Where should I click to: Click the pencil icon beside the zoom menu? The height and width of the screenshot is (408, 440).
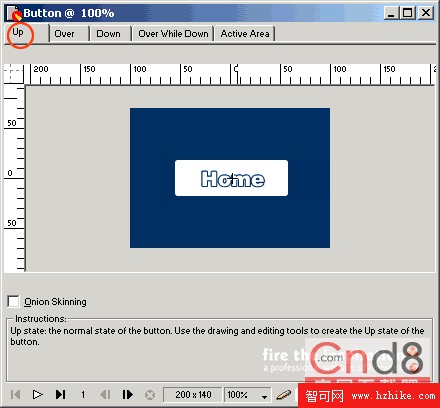click(x=284, y=395)
